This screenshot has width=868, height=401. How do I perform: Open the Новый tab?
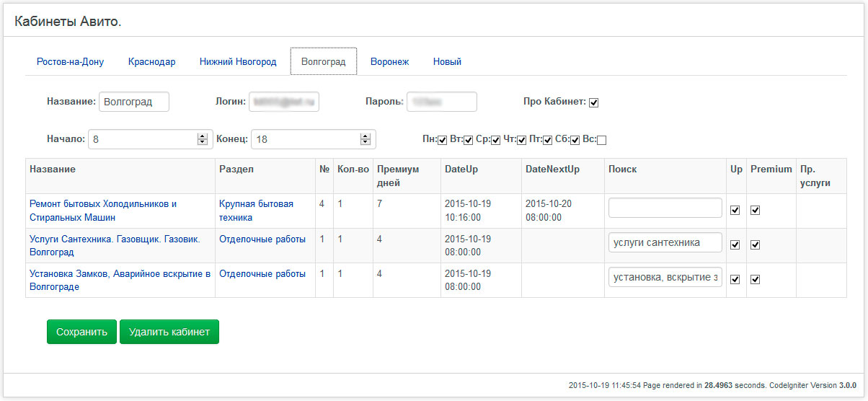pyautogui.click(x=447, y=62)
